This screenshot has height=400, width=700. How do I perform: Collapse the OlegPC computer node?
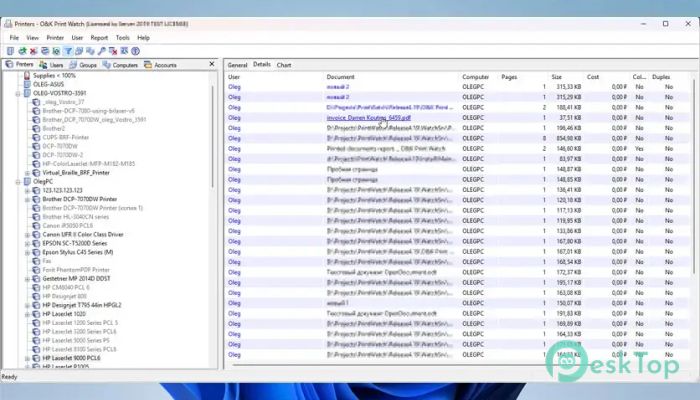(18, 182)
